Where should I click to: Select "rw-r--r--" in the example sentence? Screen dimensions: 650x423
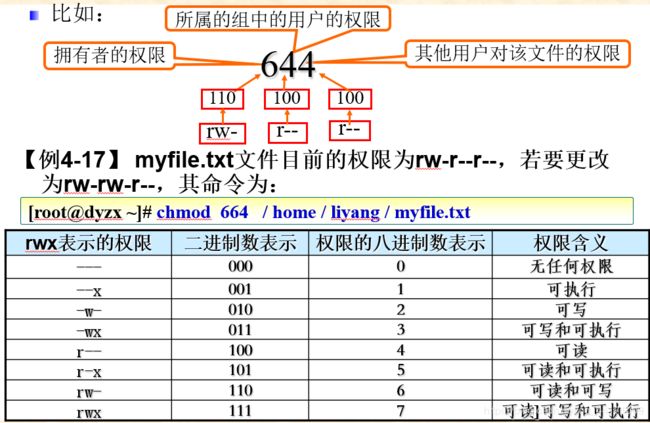coord(456,160)
